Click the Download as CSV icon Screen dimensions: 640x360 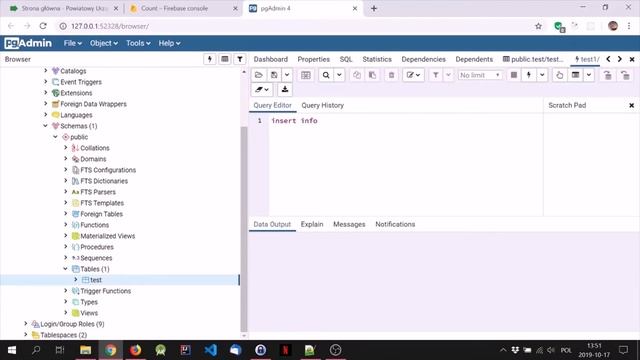coord(285,89)
